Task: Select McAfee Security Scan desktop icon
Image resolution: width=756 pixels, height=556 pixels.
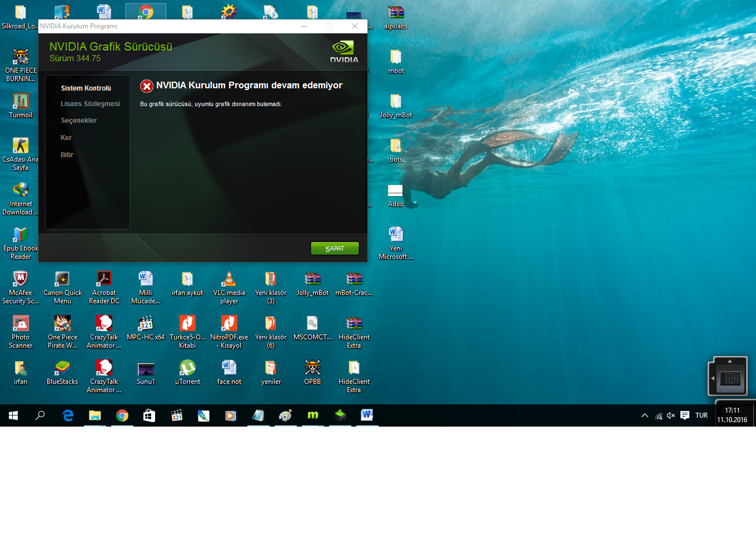Action: pyautogui.click(x=21, y=287)
